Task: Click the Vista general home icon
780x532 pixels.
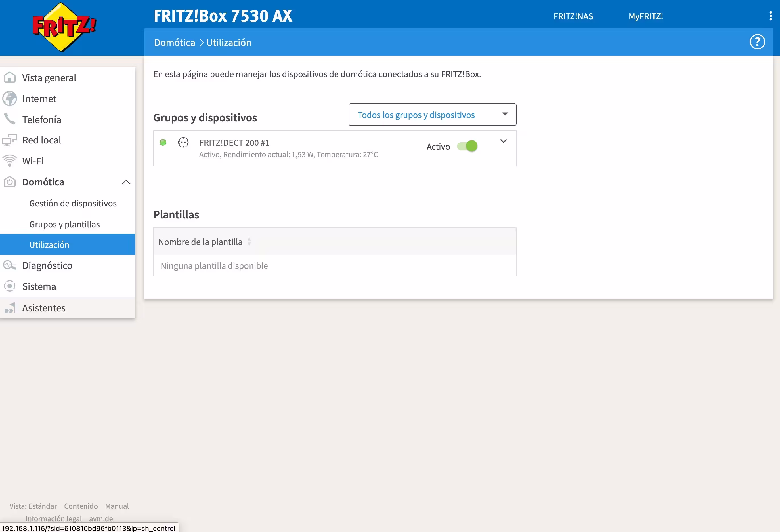Action: click(x=9, y=77)
